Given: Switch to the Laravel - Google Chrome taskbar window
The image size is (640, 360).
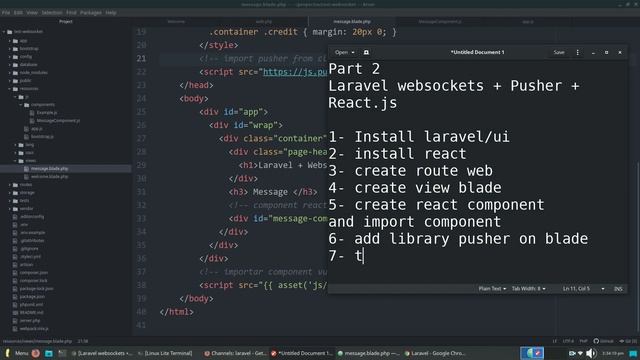Looking at the screenshot, I should point(435,353).
